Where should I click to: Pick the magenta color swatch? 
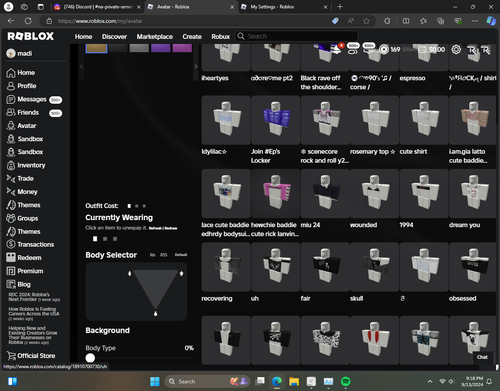click(182, 48)
